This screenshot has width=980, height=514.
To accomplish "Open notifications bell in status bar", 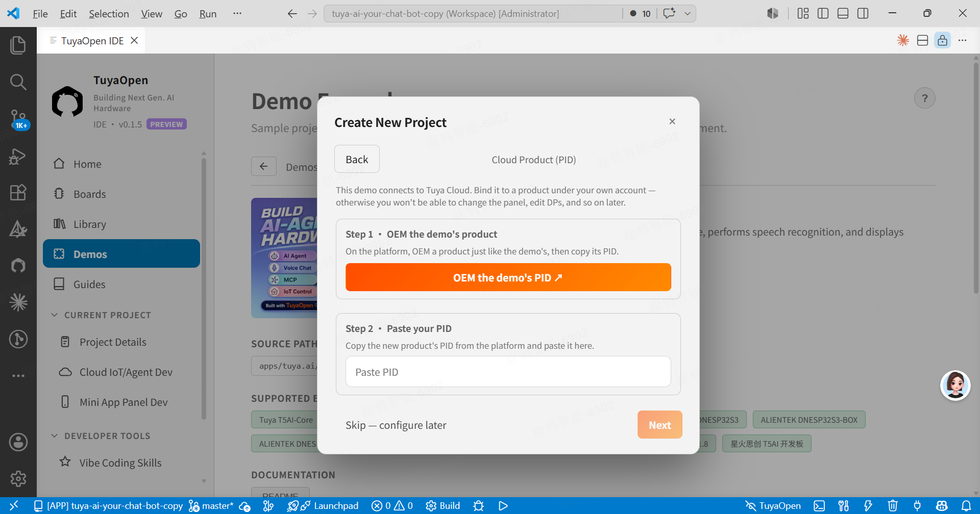I will point(966,506).
